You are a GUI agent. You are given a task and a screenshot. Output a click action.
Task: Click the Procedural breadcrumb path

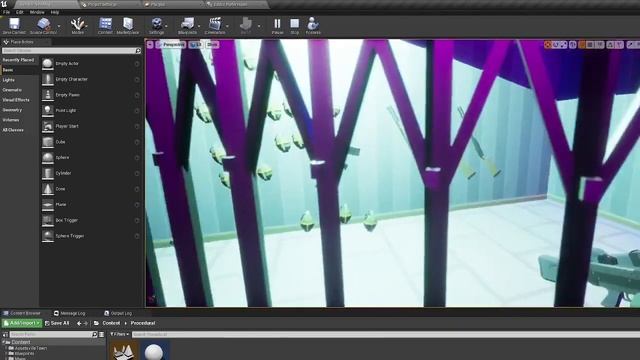[x=143, y=323]
